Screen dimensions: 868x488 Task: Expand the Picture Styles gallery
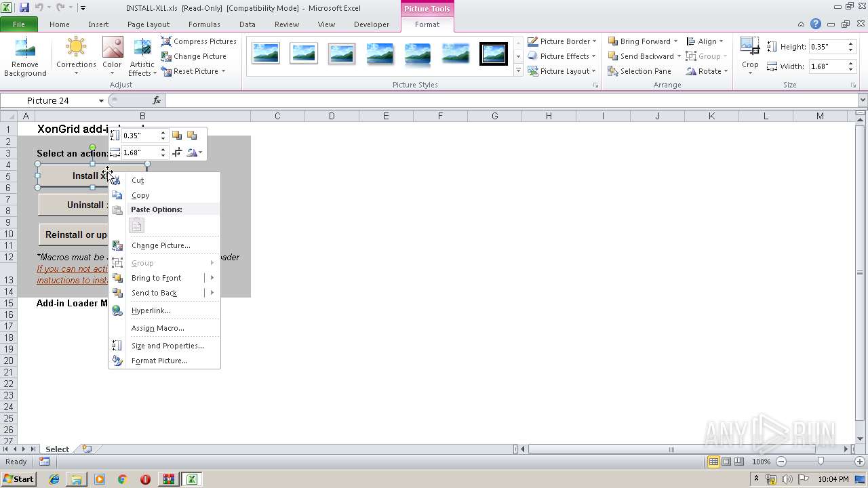click(x=519, y=70)
